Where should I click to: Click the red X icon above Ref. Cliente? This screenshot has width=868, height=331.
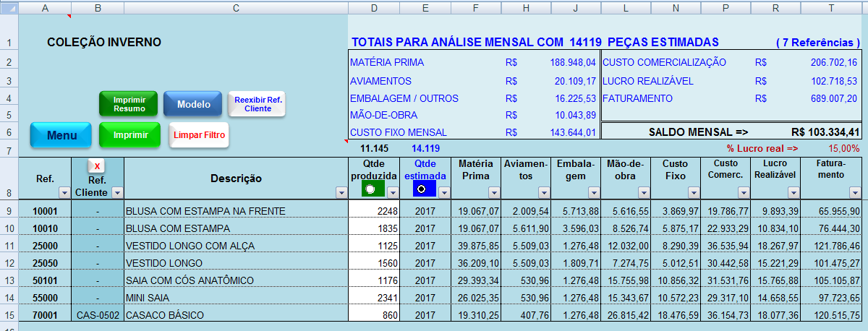(97, 166)
